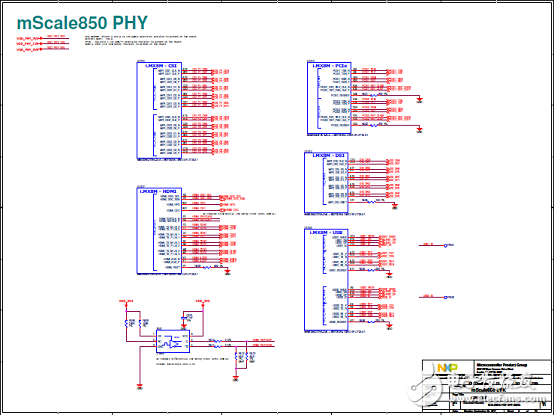Screen dimensions: 554x415
Task: Click the resistor symbol on the HDMI block's bottom pin
Action: [x=207, y=267]
